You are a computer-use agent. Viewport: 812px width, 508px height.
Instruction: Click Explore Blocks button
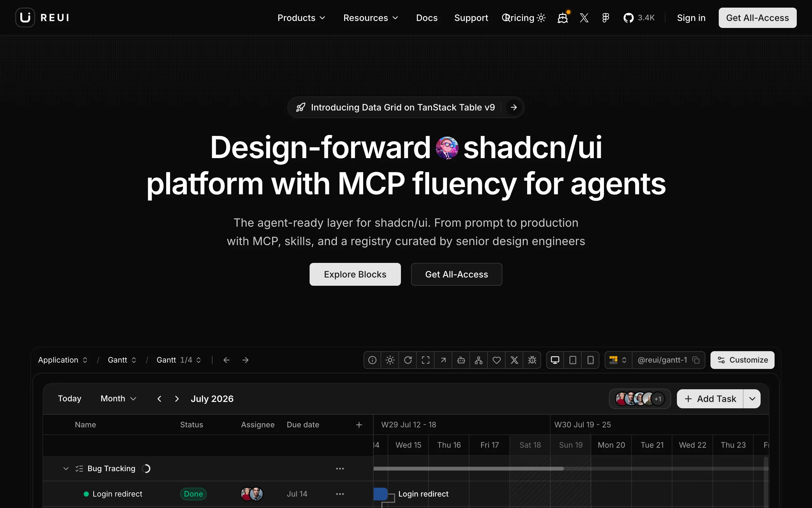355,274
